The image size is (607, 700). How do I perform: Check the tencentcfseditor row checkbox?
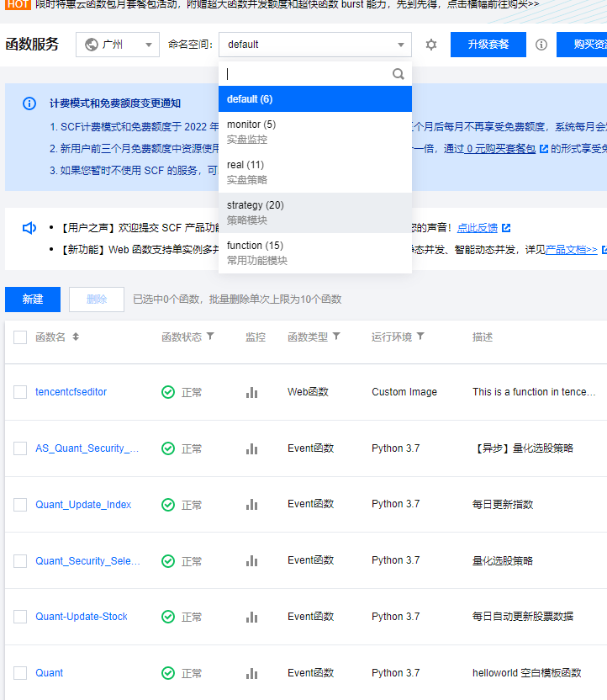coord(20,392)
